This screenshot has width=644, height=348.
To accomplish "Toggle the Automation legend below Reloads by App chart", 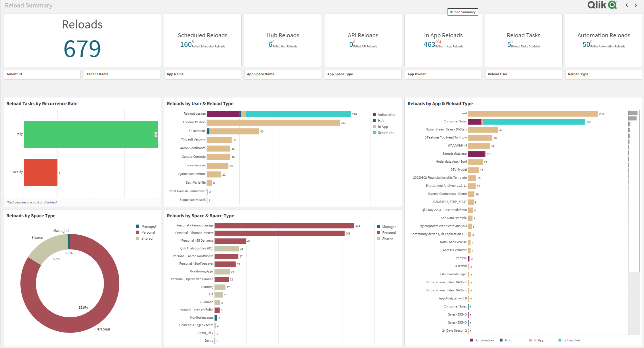I will [x=483, y=340].
